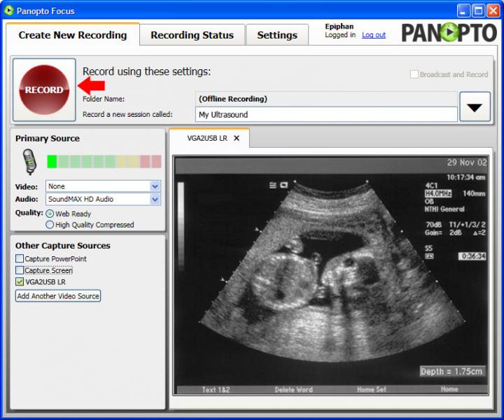Enable the Capture PowerPoint checkbox
Viewport: 504px width, 420px height.
pos(20,259)
